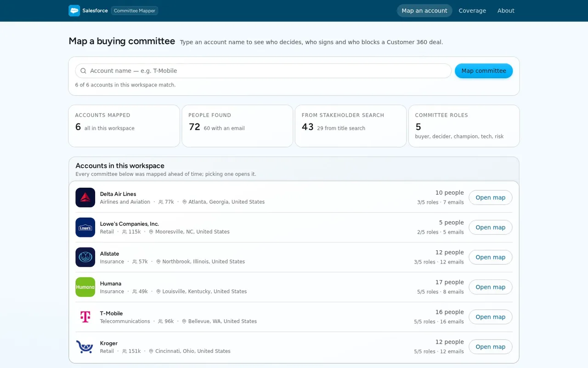Viewport: 588px width, 368px height.
Task: Click the employee icon beside 77k
Action: pos(160,202)
